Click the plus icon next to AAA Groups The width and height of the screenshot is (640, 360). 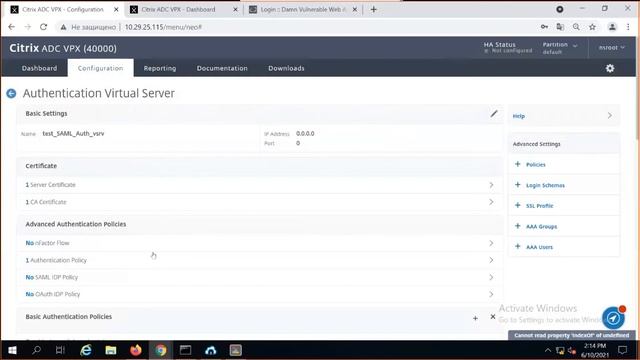518,226
